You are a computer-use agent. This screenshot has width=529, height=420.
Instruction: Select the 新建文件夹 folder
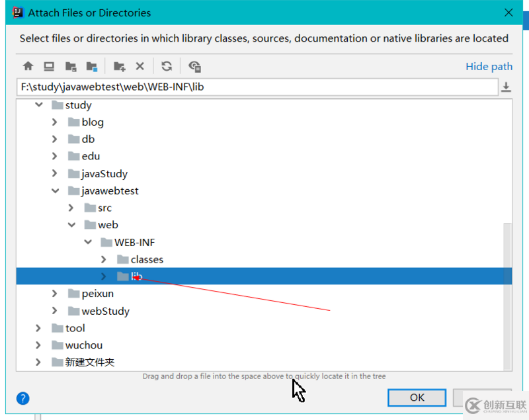[83, 362]
